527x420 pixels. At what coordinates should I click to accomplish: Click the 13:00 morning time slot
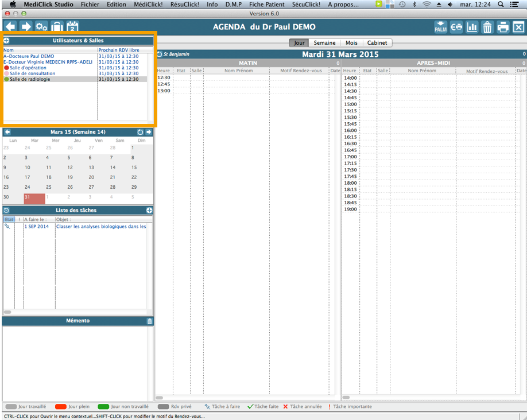[246, 91]
